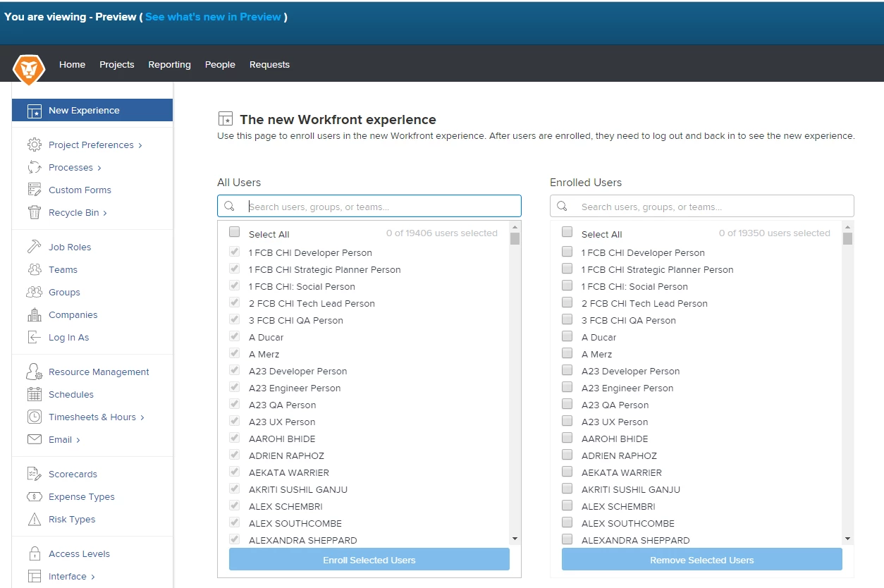Open Custom Forms settings link

(80, 190)
